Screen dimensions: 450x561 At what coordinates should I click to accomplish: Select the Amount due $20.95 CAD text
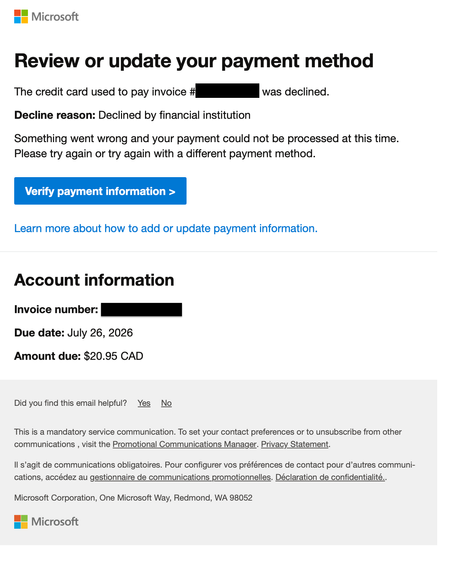79,356
